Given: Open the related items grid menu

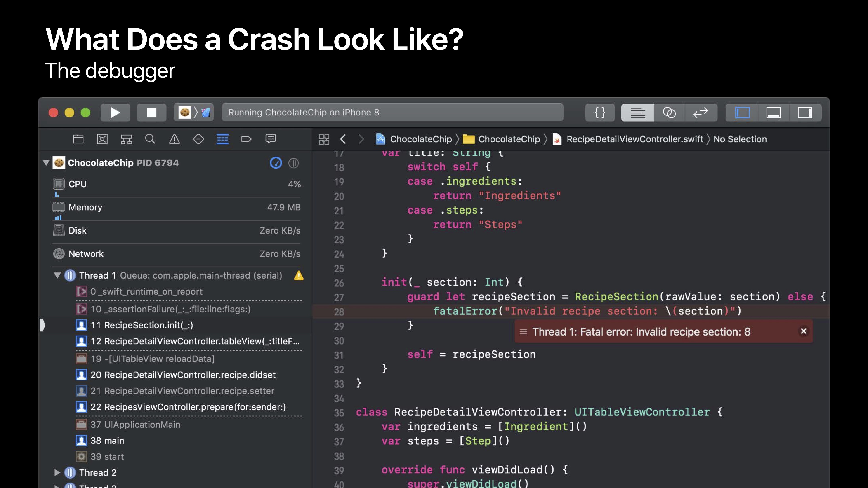Looking at the screenshot, I should click(324, 139).
